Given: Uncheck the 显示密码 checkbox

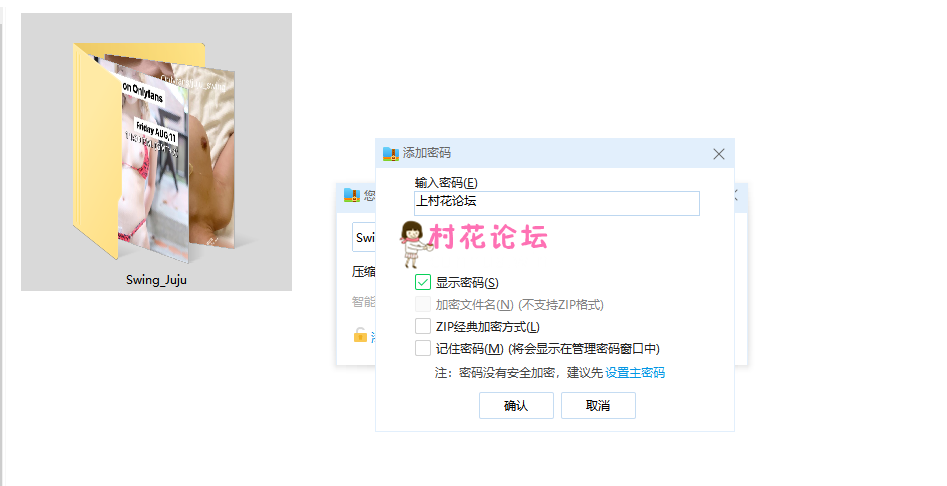Looking at the screenshot, I should [x=423, y=282].
